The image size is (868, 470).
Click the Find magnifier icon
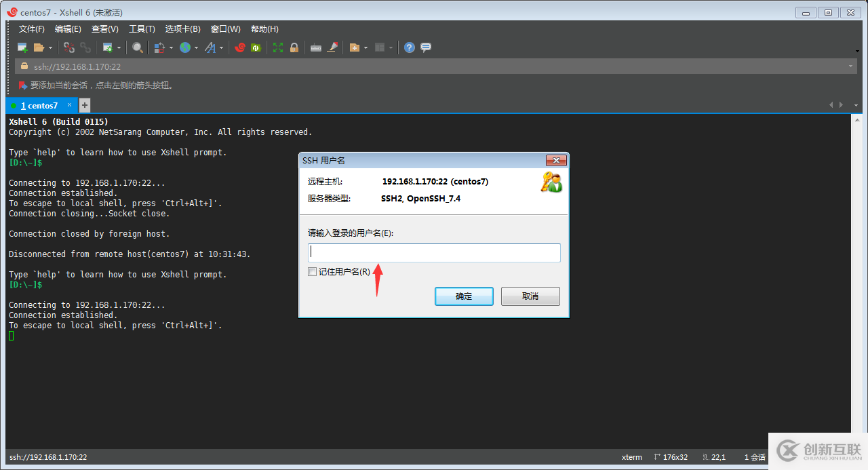[x=138, y=47]
